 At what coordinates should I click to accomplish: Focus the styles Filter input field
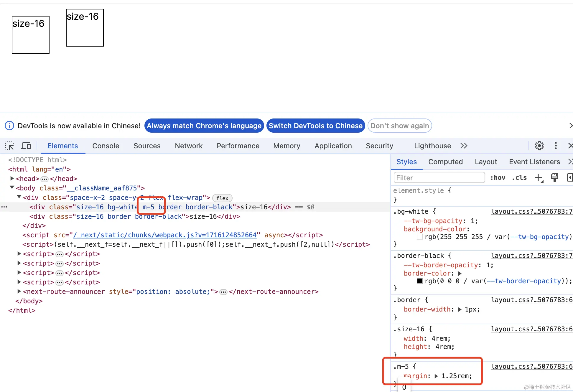tap(439, 178)
